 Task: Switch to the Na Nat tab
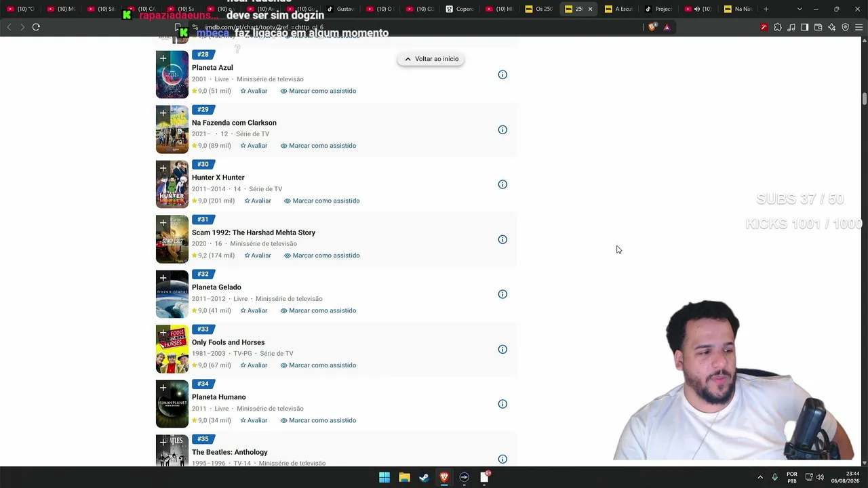click(738, 9)
